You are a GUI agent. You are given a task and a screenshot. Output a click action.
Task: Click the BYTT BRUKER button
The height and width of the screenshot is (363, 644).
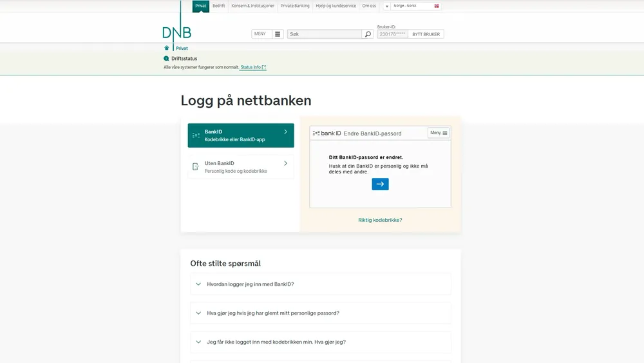(x=426, y=34)
